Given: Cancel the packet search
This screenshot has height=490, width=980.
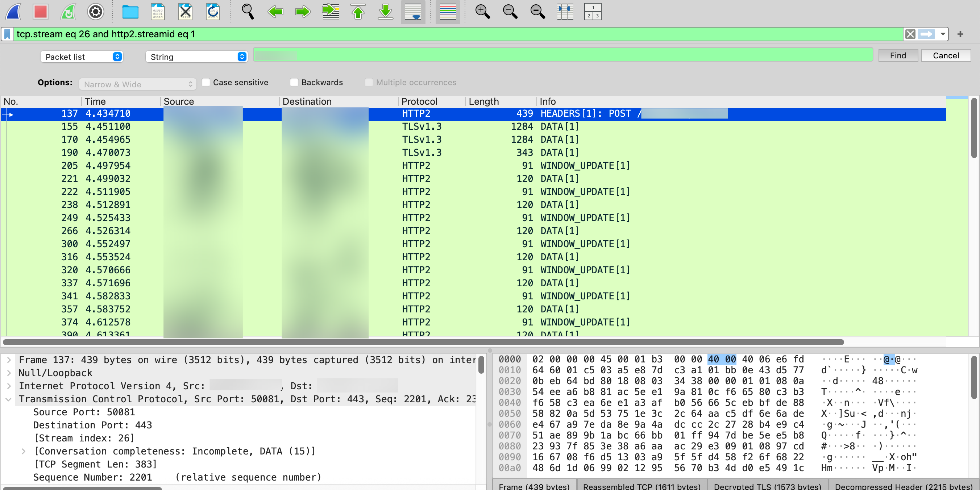Looking at the screenshot, I should [x=946, y=55].
